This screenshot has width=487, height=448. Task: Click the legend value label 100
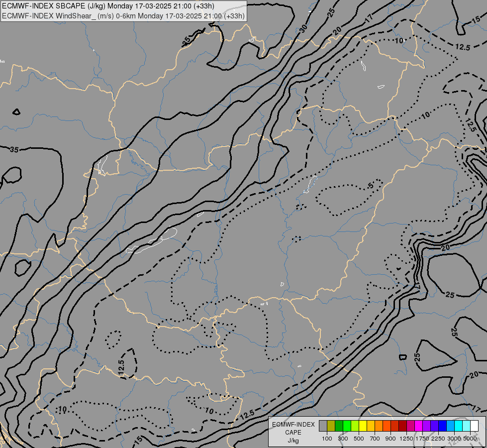(x=327, y=439)
